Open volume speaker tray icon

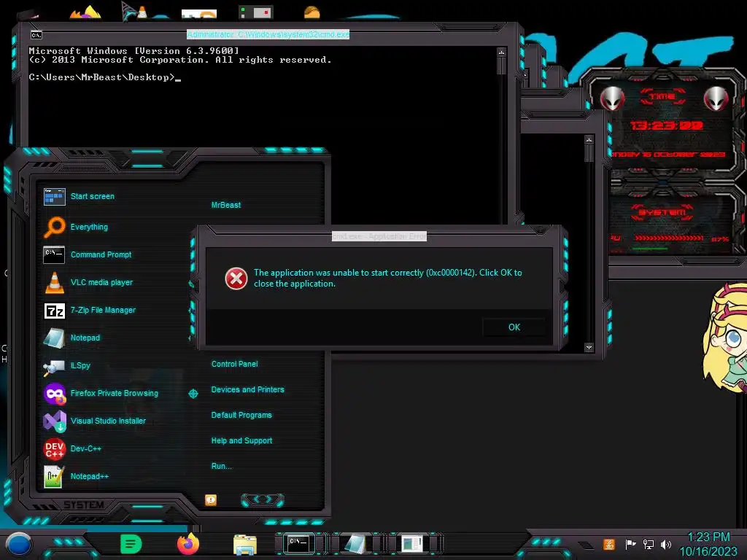coord(665,544)
